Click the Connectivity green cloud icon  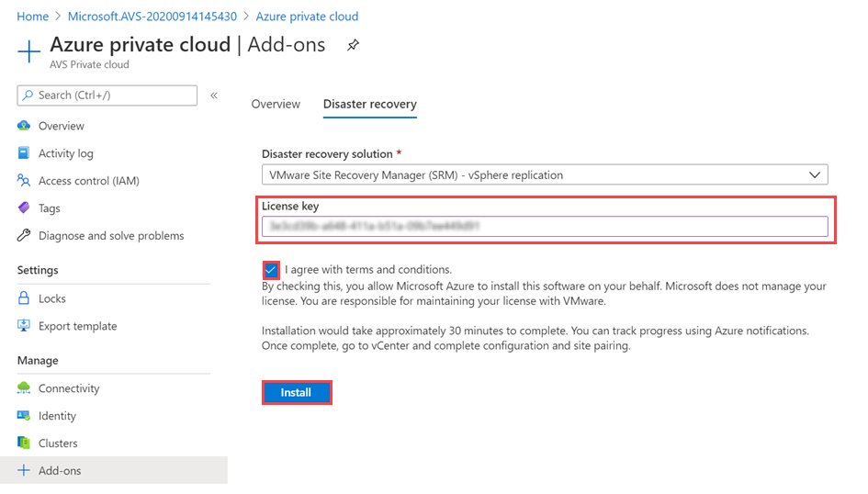(x=24, y=387)
